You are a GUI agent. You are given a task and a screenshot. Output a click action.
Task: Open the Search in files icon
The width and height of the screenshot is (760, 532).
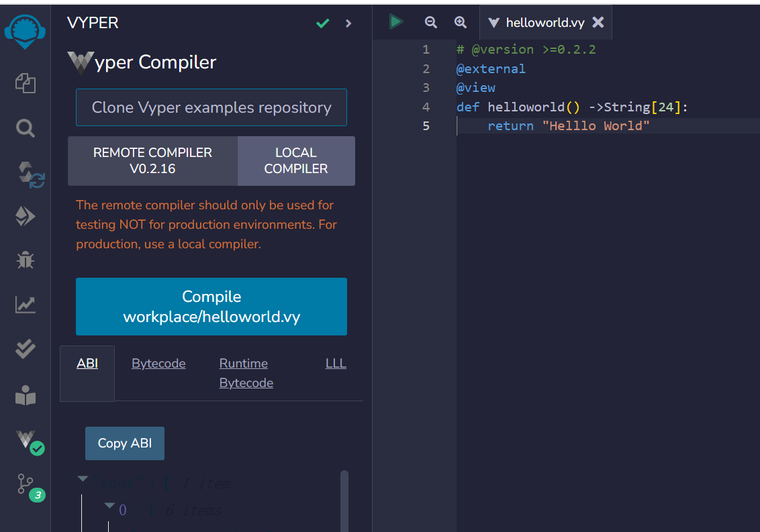[x=26, y=128]
